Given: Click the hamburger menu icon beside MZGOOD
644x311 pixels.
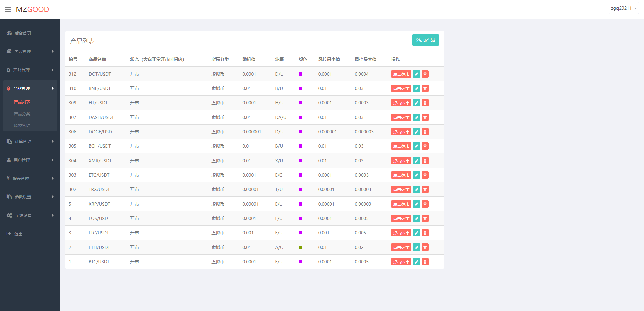Looking at the screenshot, I should point(8,9).
